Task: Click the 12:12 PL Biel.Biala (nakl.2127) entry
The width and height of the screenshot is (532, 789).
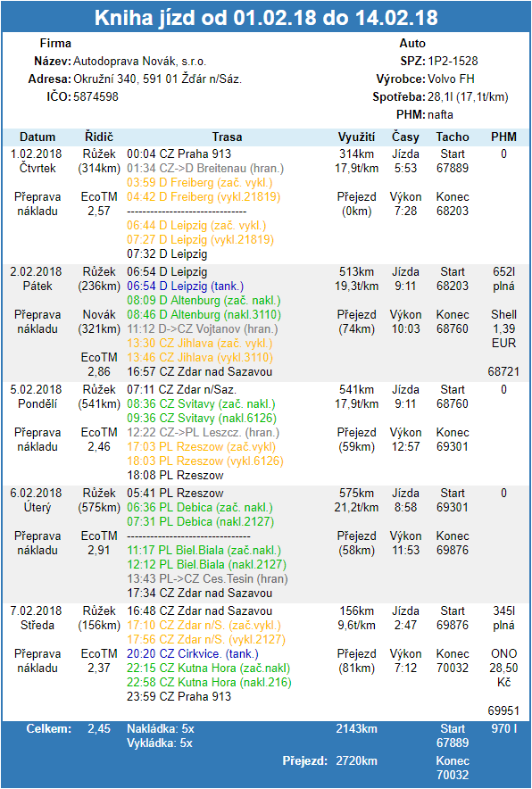Action: point(206,565)
